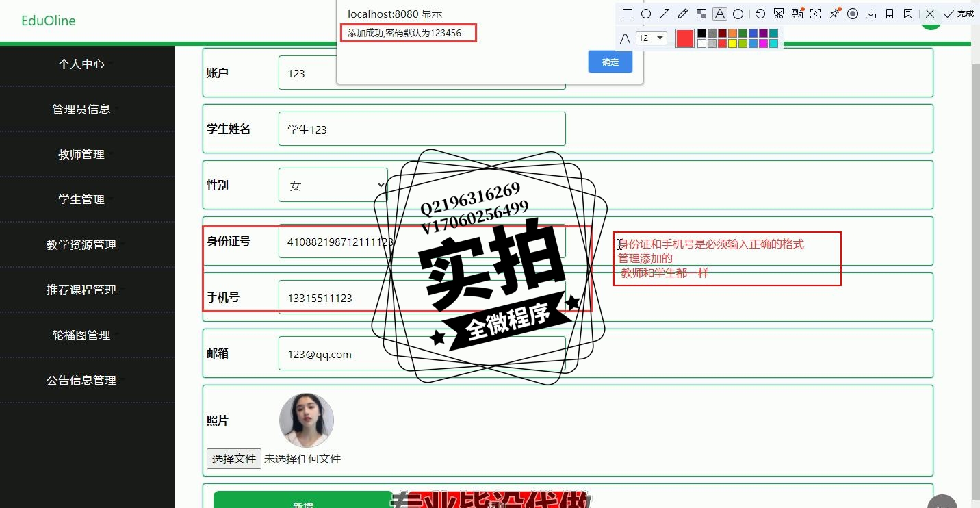This screenshot has height=508, width=980.
Task: Select the ellipse annotation tool
Action: tap(646, 14)
